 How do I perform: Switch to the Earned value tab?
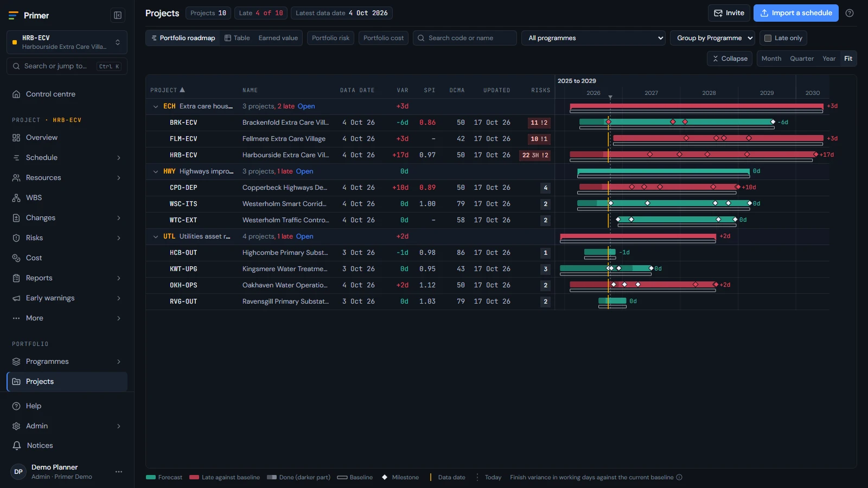[x=278, y=38]
